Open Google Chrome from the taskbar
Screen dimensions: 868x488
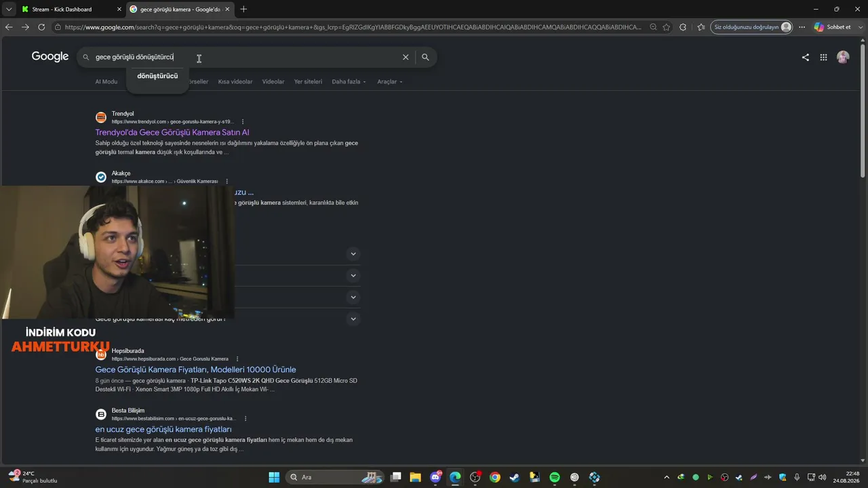(x=495, y=477)
